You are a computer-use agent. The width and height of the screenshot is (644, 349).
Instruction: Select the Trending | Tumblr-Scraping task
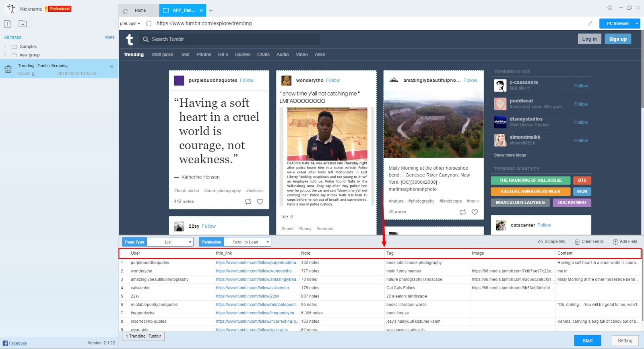click(x=59, y=69)
